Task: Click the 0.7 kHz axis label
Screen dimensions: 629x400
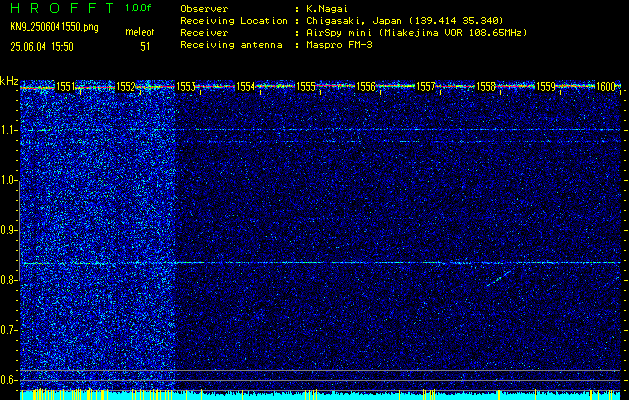Action: pos(8,330)
